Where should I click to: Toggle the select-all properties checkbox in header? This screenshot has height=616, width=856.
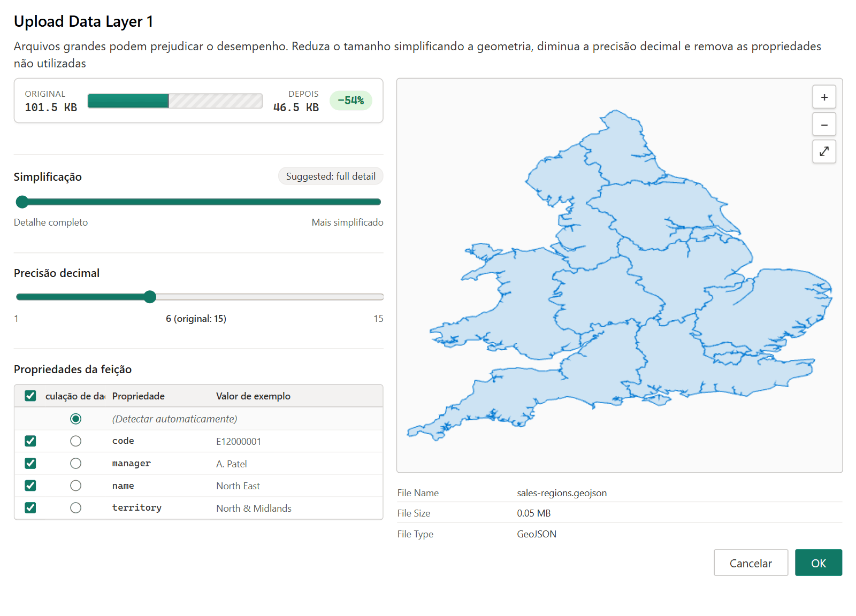point(30,396)
